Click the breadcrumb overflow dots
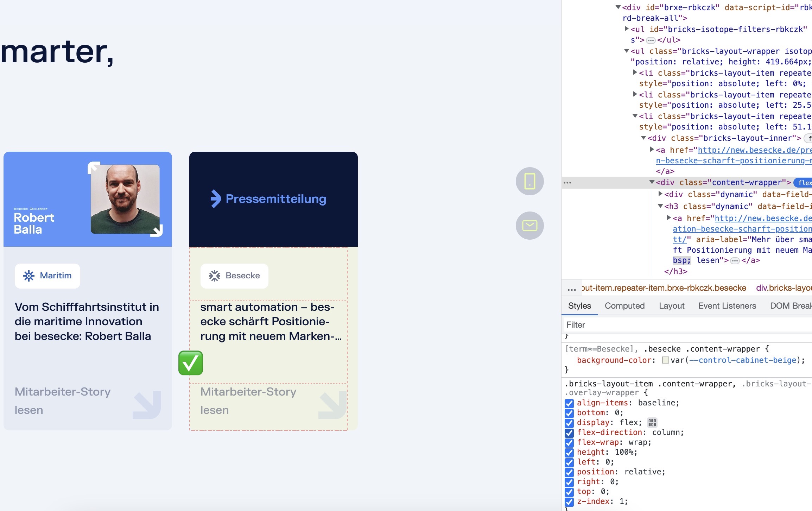812x511 pixels. tap(572, 288)
